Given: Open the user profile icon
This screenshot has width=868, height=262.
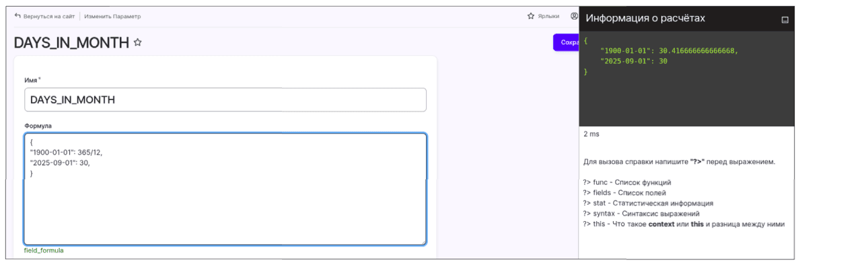Looking at the screenshot, I should pos(574,15).
